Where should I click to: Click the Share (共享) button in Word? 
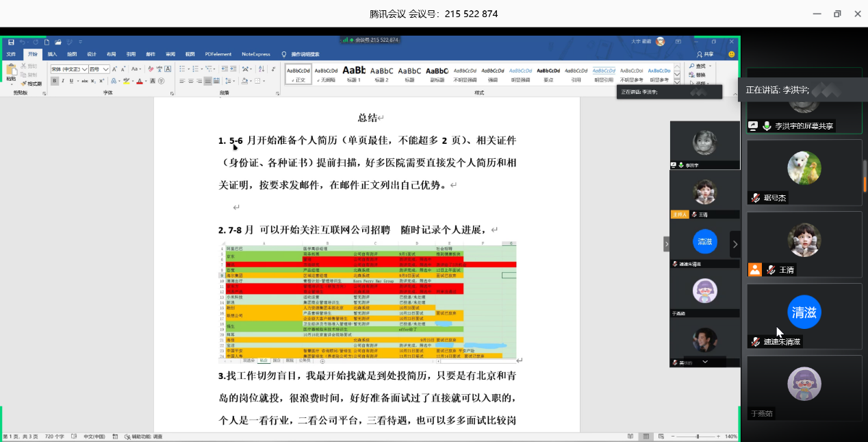point(705,54)
